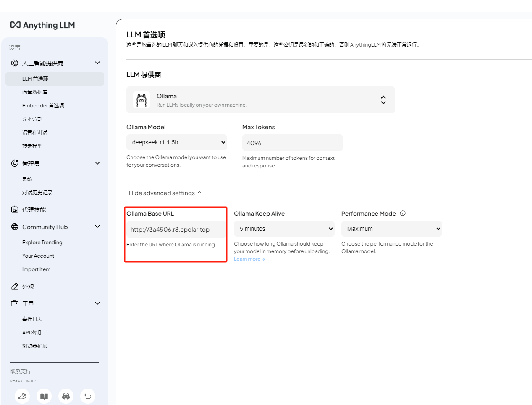Image resolution: width=532 pixels, height=405 pixels.
Task: Open Your Account
Action: pyautogui.click(x=38, y=256)
